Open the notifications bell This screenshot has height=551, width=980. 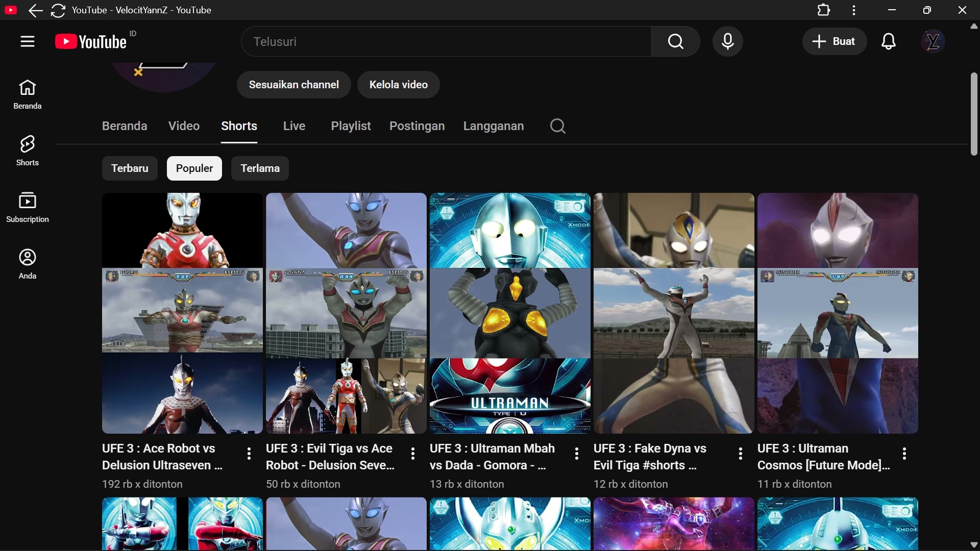888,41
